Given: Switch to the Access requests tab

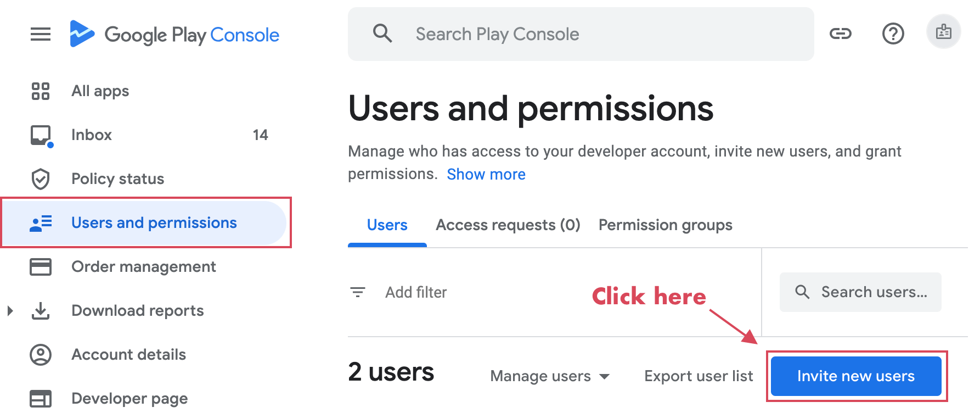Looking at the screenshot, I should (508, 225).
